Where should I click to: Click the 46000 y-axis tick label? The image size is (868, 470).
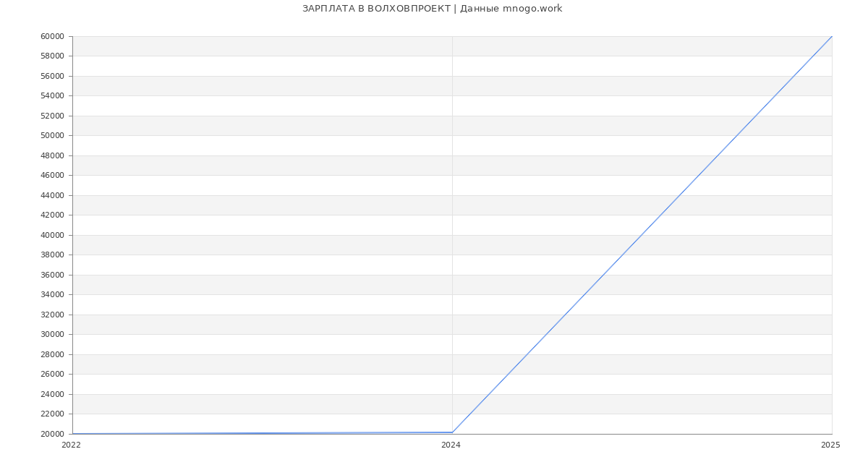pyautogui.click(x=52, y=175)
